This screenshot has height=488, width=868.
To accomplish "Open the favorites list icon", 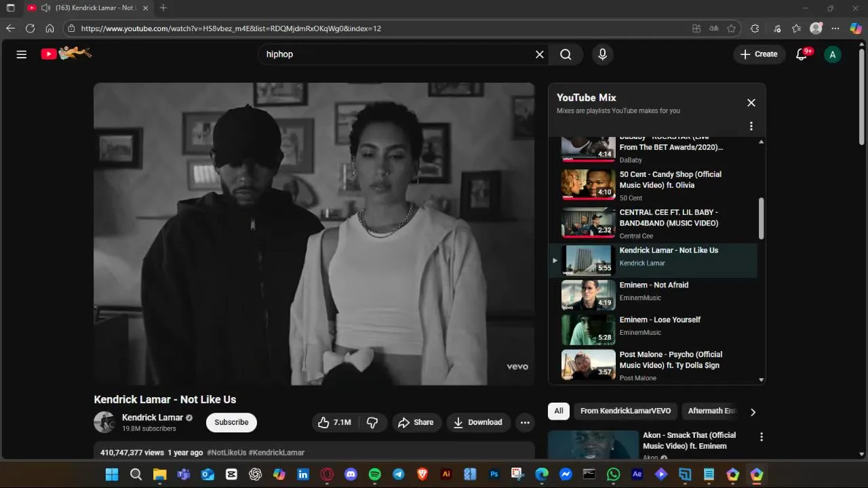I will click(797, 28).
